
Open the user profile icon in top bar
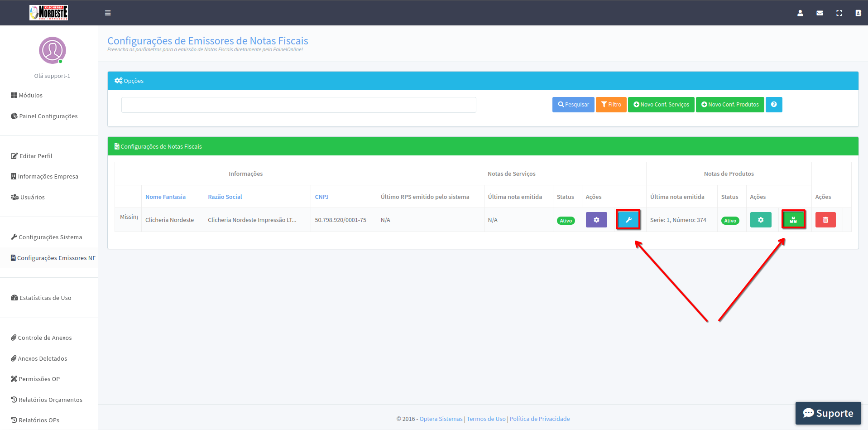(800, 13)
